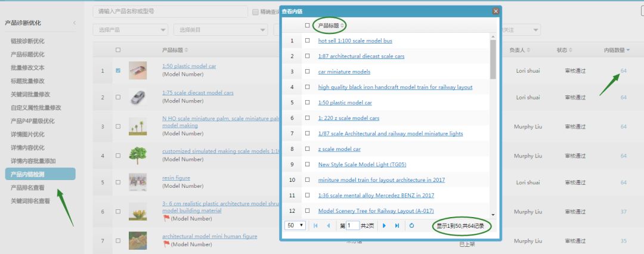Tick checkbox for 'car miniature models' row
Screen dimensions: 644x254
pos(308,72)
